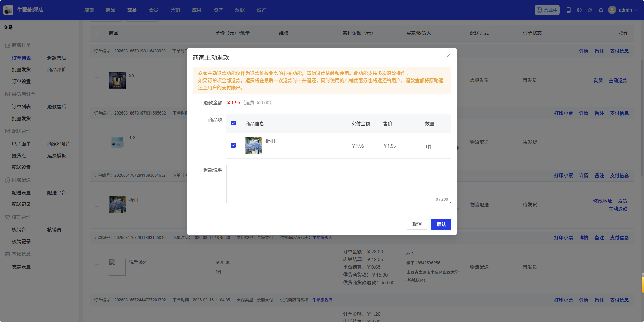Image resolution: width=644 pixels, height=322 pixels.
Task: Uncheck the 折扣 product item checkbox
Action: [x=233, y=145]
